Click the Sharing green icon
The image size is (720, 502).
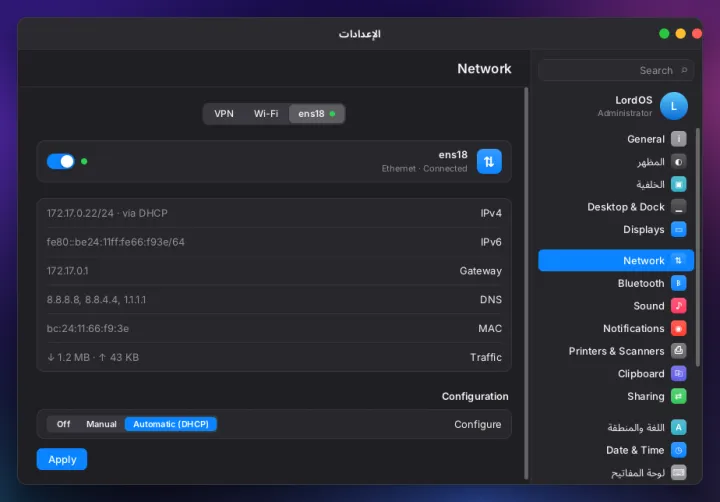pos(678,396)
